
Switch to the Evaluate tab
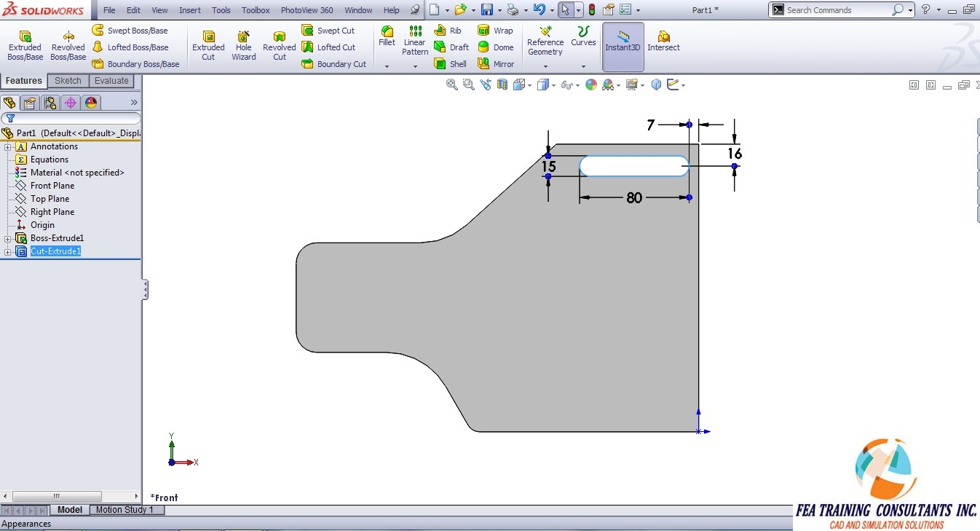(x=111, y=81)
